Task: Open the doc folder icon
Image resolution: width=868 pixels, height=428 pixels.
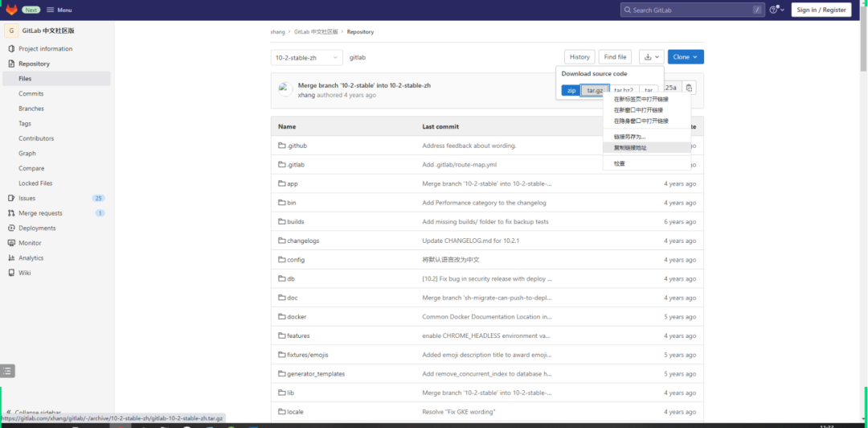Action: click(x=282, y=298)
